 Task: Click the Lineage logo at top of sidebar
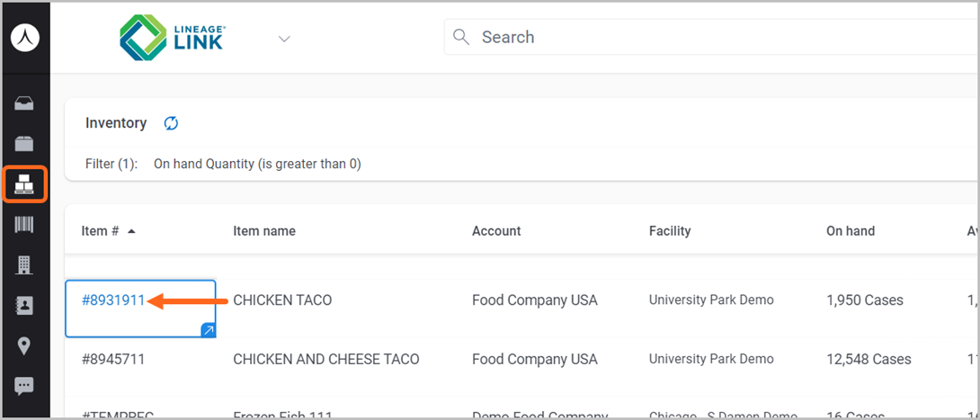[x=24, y=40]
